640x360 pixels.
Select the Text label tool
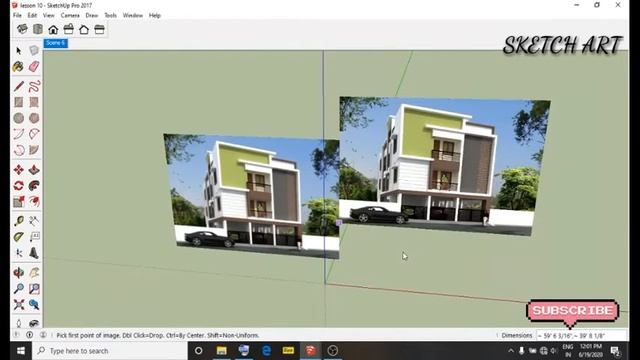[34, 237]
